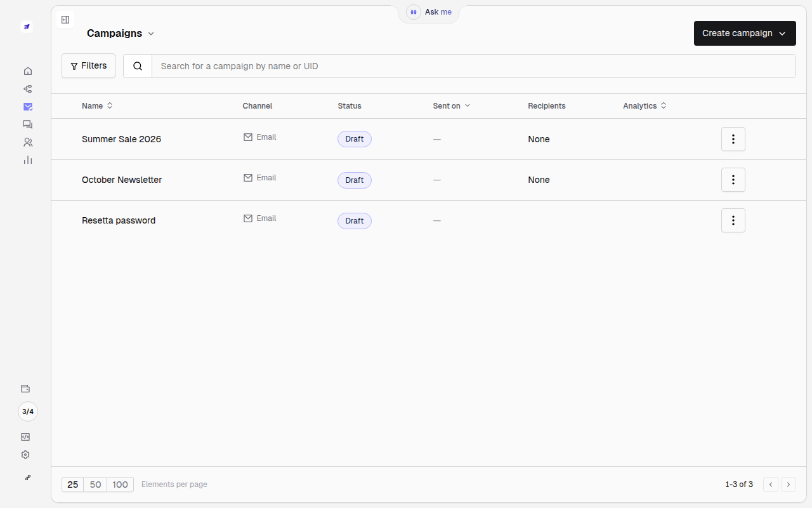Open the Conversations chat icon in sidebar

click(x=27, y=124)
